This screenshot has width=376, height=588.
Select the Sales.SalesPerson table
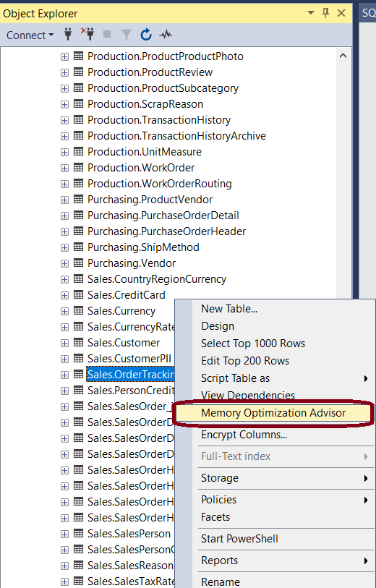pyautogui.click(x=129, y=534)
